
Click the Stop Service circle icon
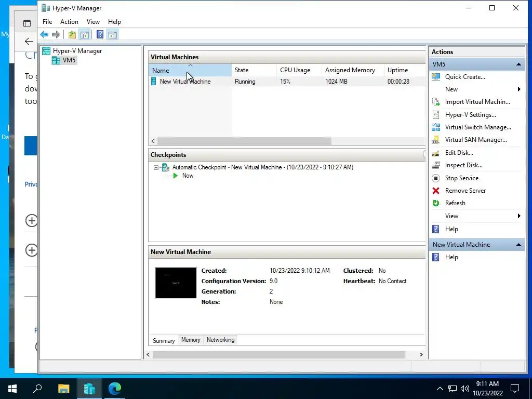click(x=436, y=178)
